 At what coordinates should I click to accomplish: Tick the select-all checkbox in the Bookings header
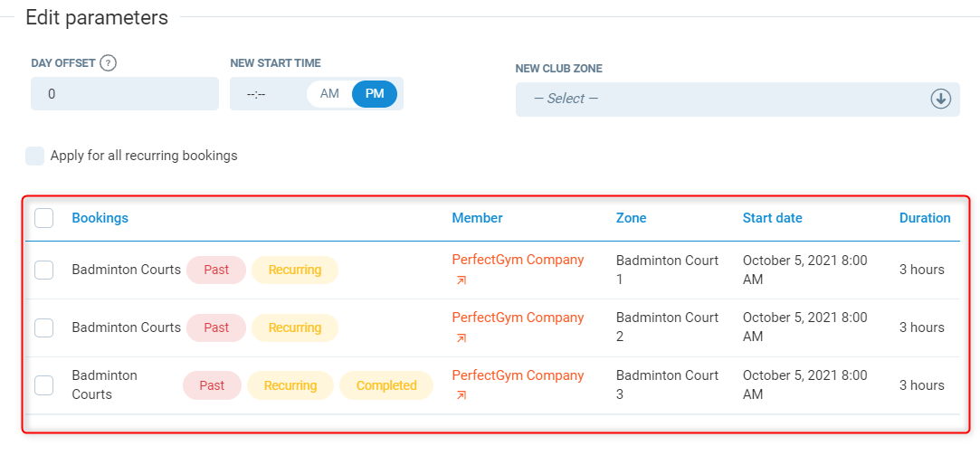coord(44,218)
